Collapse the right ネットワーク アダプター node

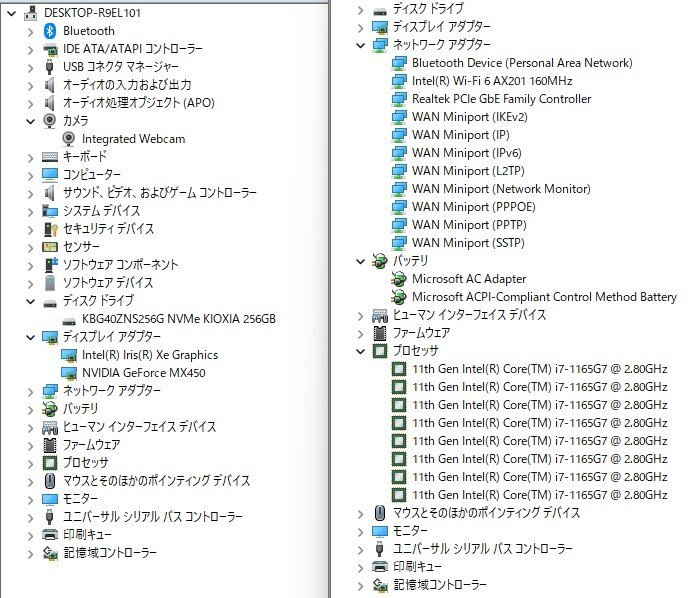click(360, 45)
